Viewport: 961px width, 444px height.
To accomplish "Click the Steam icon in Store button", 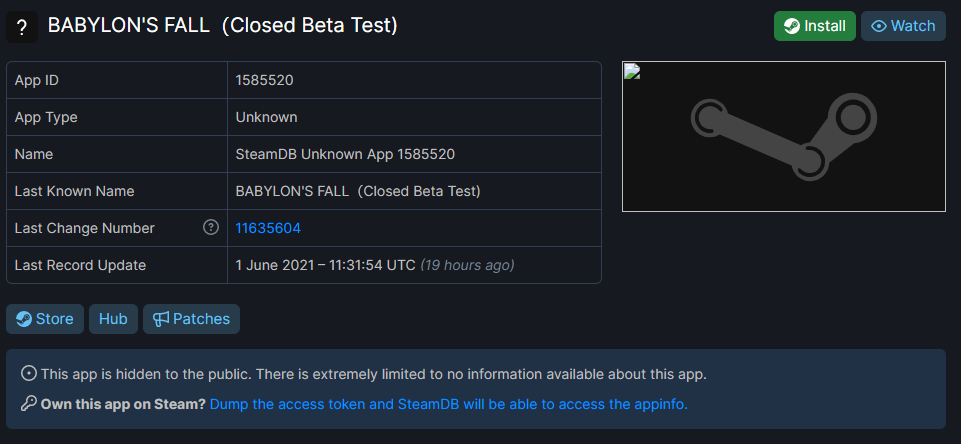I will (x=24, y=319).
